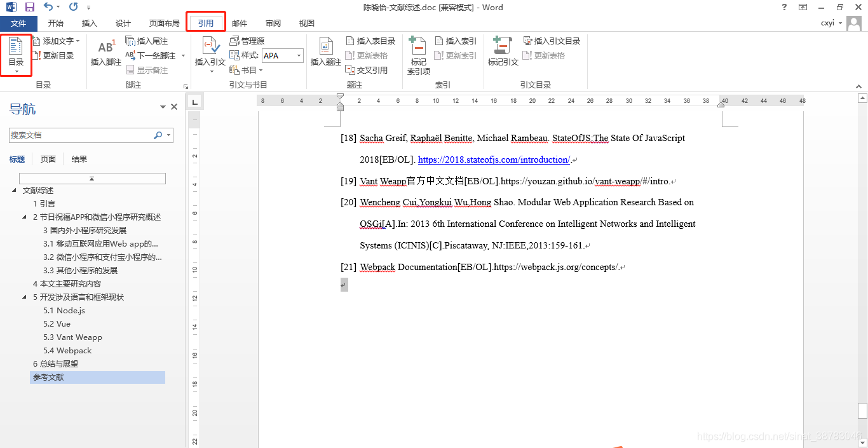Open the 文件 tab
Viewport: 868px width, 448px height.
click(x=19, y=23)
